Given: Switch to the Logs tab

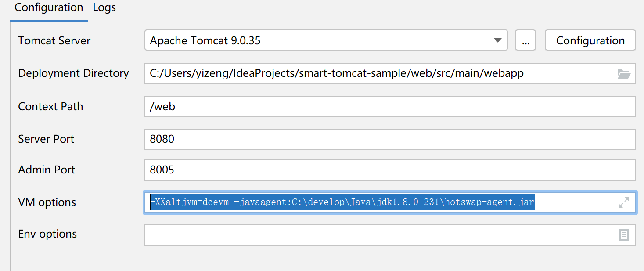Looking at the screenshot, I should 104,7.
